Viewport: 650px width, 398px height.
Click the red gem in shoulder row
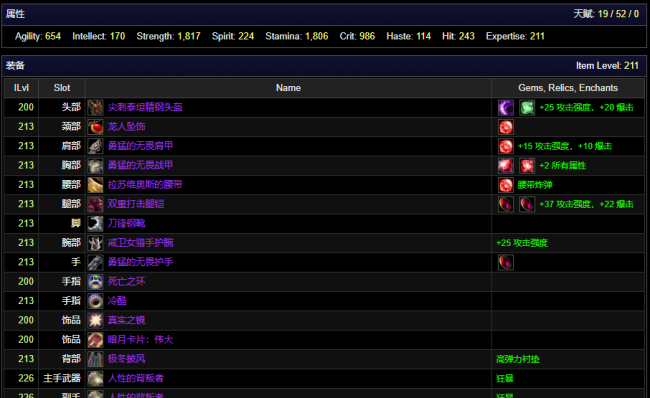[x=506, y=146]
